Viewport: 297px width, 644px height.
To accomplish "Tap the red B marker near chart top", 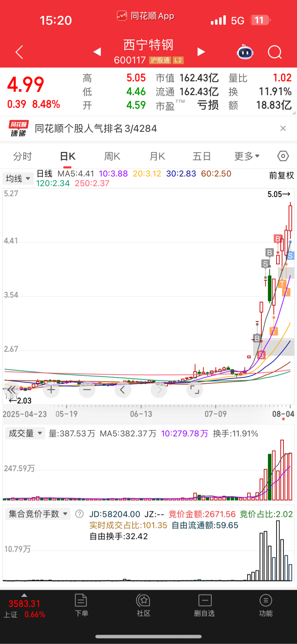I will click(x=277, y=239).
